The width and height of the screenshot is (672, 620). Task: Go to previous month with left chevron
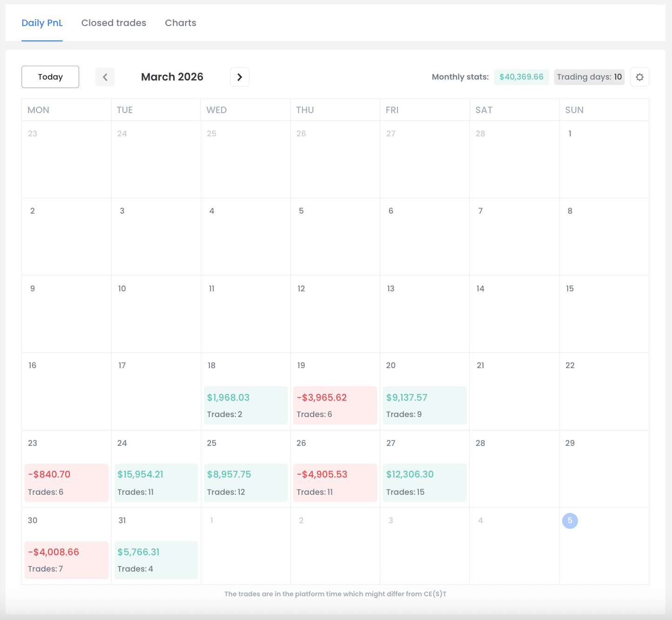tap(105, 77)
